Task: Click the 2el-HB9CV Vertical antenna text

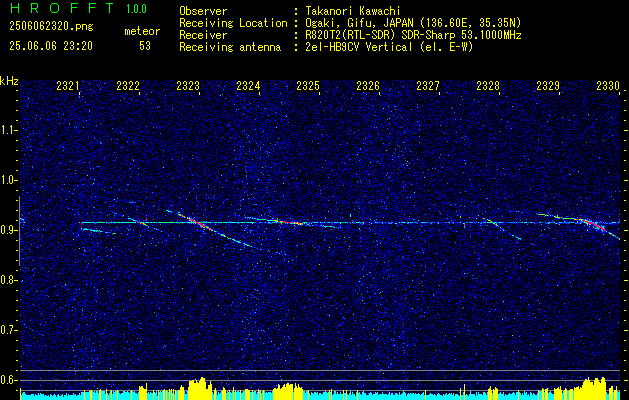Action: pos(389,47)
